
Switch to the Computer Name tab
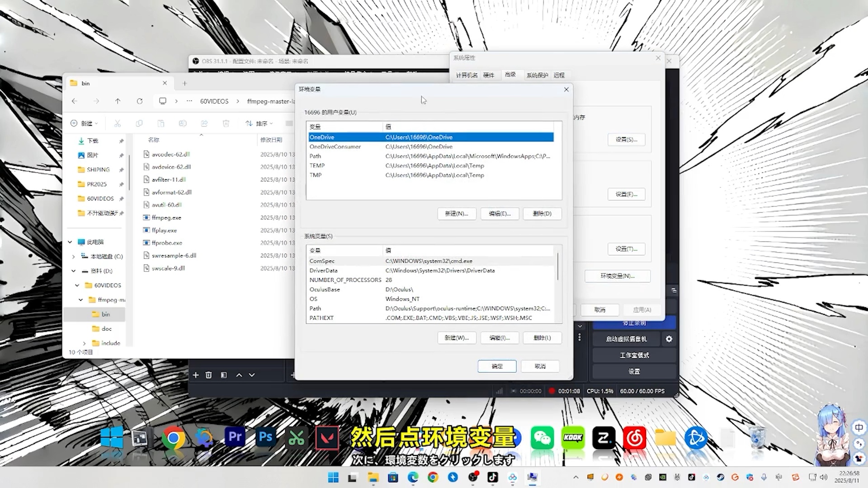(x=467, y=75)
